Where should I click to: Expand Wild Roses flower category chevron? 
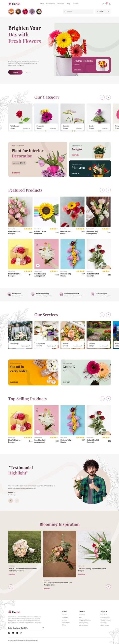click(x=29, y=128)
